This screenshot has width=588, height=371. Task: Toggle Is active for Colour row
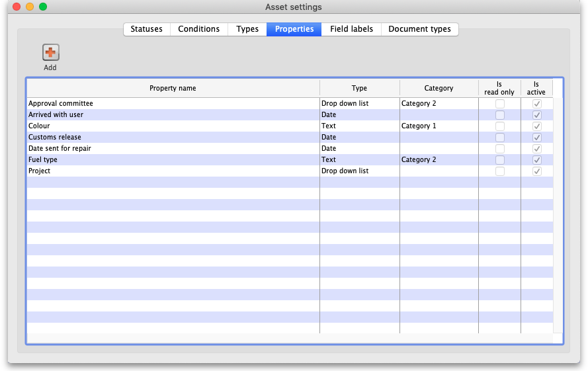coord(537,126)
